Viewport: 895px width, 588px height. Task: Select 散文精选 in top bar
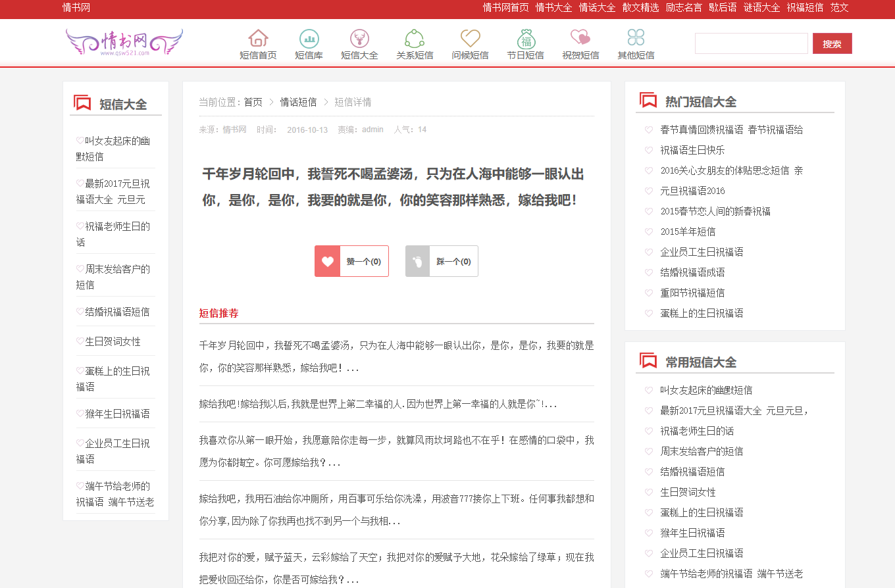point(641,8)
